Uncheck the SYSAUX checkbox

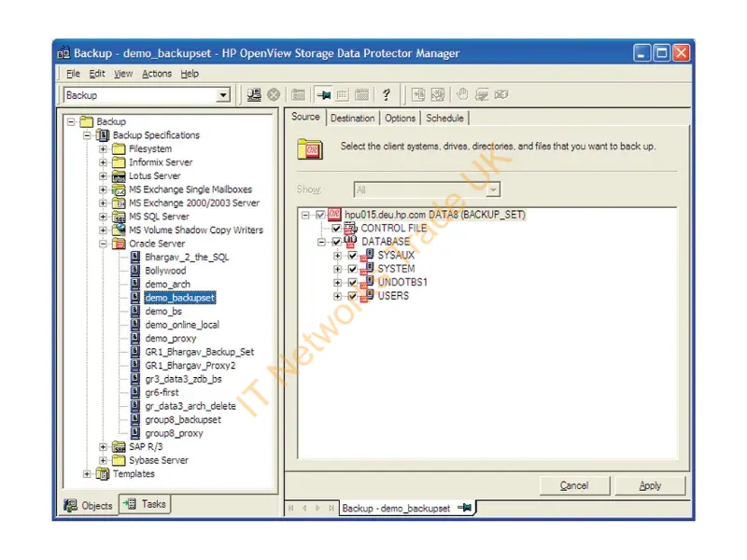tap(353, 256)
